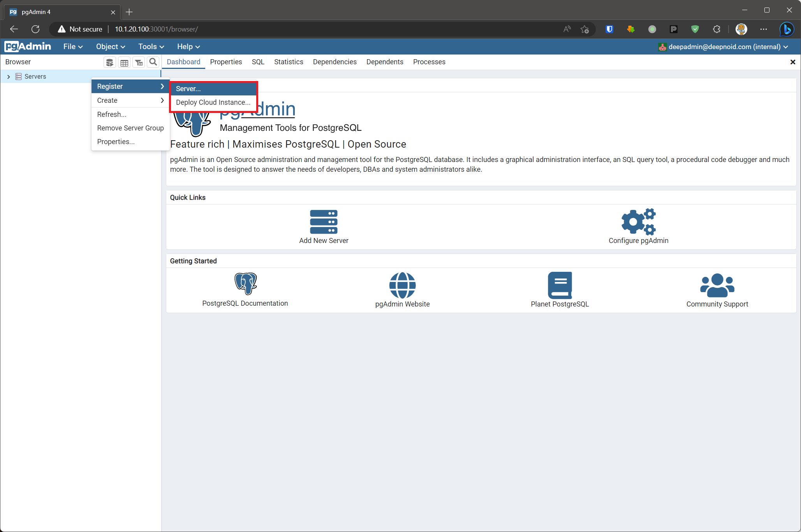The width and height of the screenshot is (801, 532).
Task: Choose Server... in Register submenu
Action: coord(213,89)
